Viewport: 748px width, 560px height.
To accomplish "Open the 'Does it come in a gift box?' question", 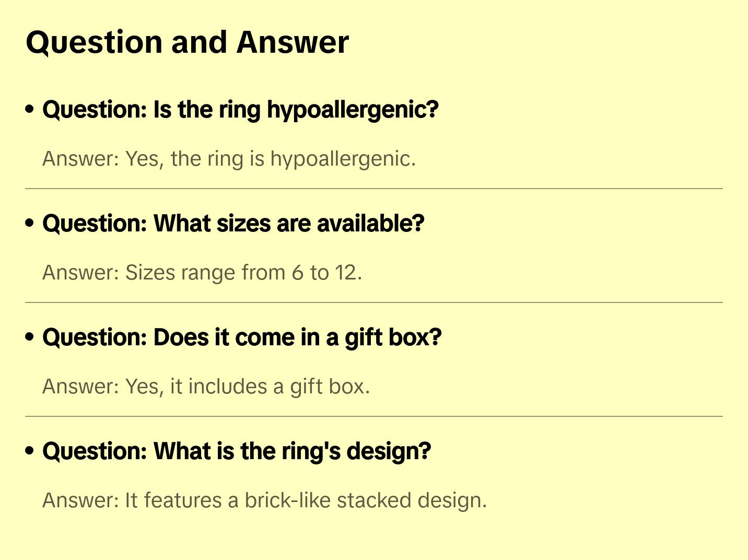I will point(242,337).
